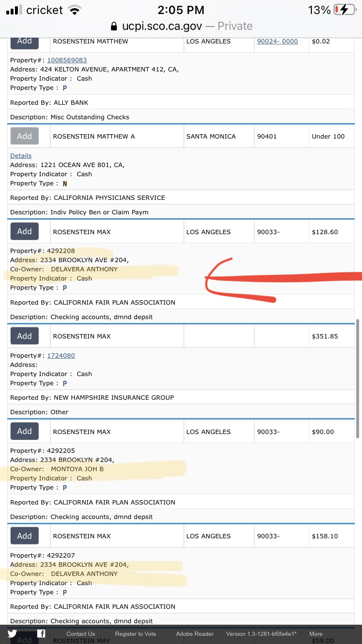Tap the ucpi.sco.ca.gov address bar
The image size is (362, 644).
181,26
